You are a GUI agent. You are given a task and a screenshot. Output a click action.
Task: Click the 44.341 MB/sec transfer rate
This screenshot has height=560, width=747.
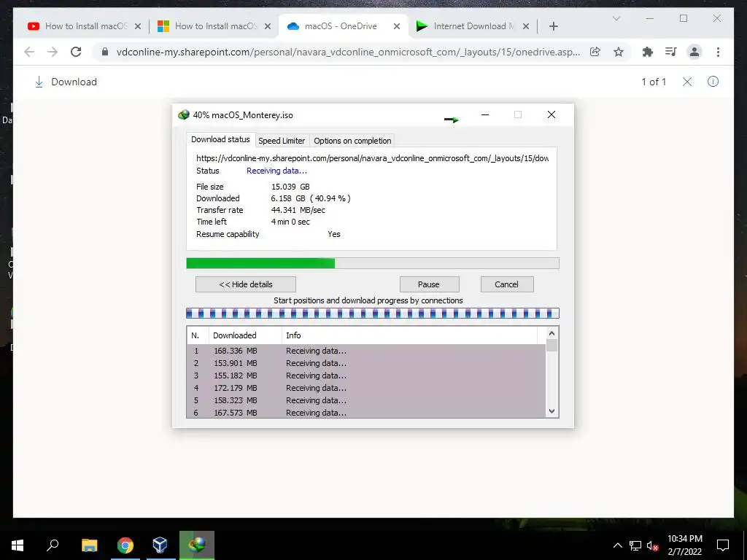point(298,210)
